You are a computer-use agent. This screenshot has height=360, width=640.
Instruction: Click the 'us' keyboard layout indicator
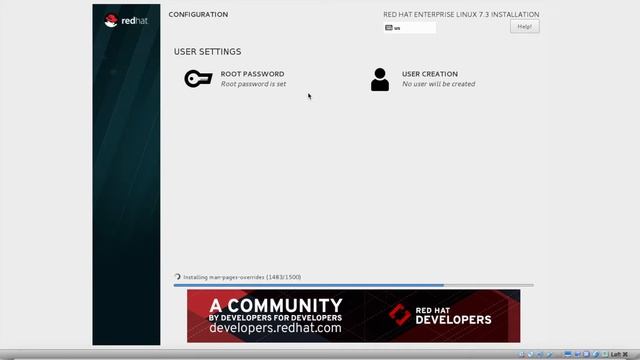point(409,28)
